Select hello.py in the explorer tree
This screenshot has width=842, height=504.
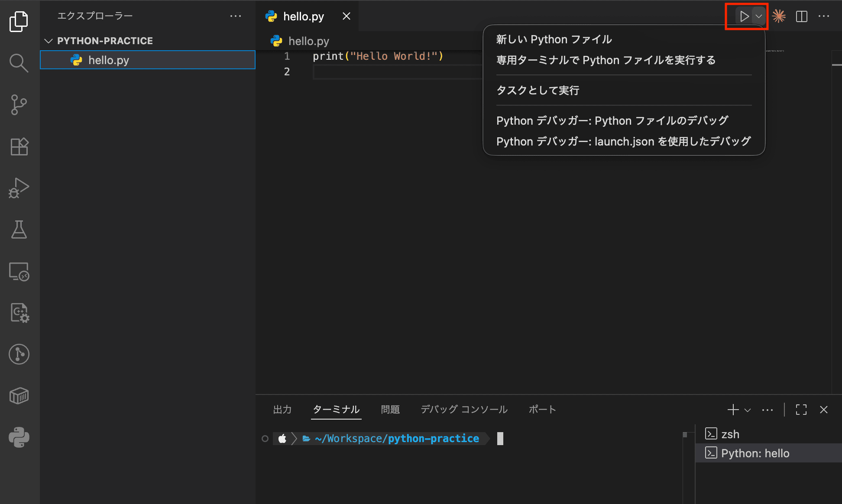109,60
